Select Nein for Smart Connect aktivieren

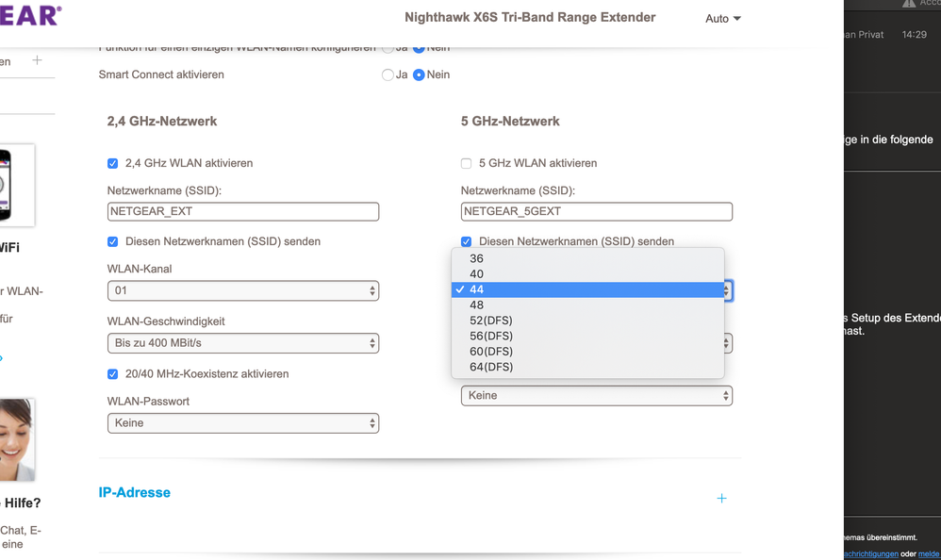tap(419, 74)
